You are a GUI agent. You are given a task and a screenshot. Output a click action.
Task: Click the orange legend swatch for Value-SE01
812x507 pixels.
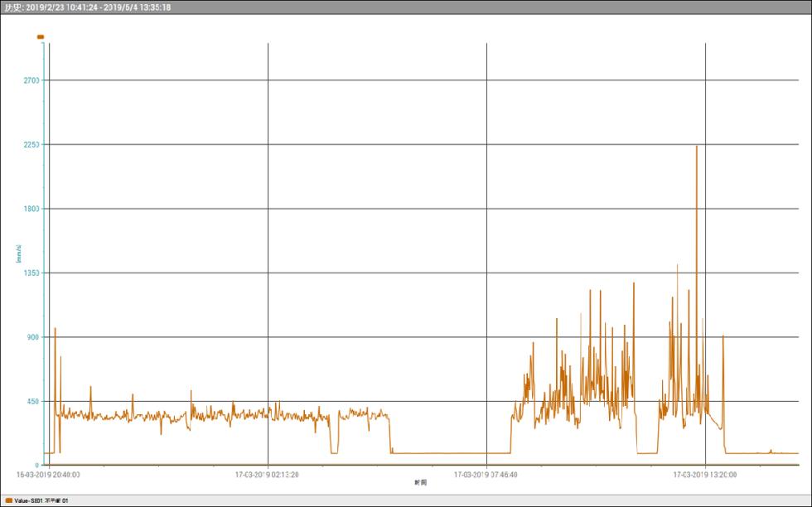click(x=8, y=501)
